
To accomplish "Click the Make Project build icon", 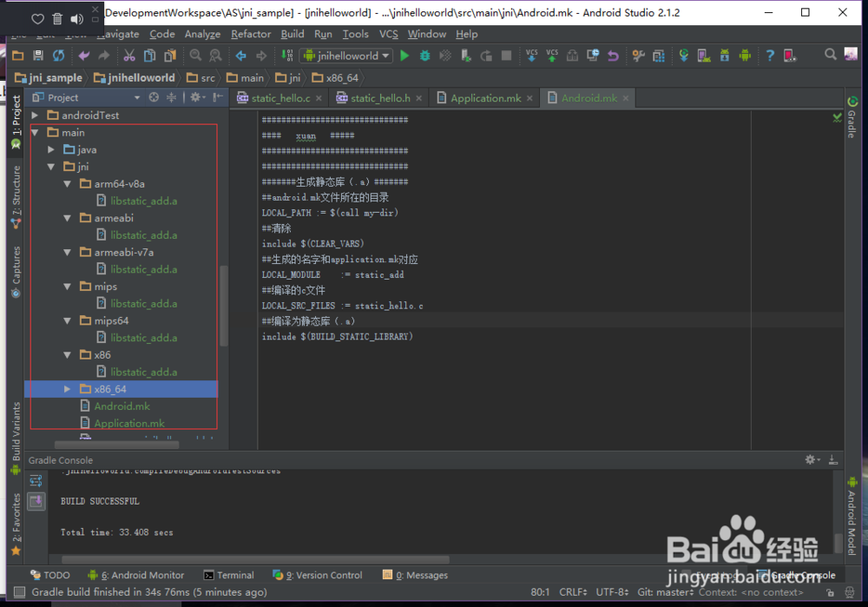I will [286, 56].
